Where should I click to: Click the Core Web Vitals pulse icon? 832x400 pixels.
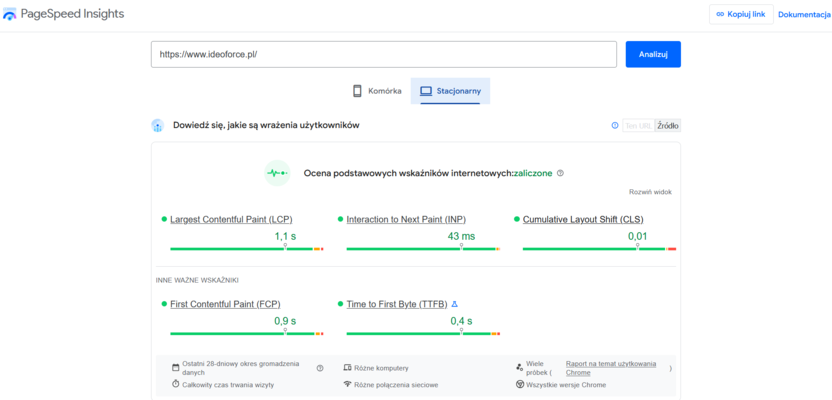point(277,173)
